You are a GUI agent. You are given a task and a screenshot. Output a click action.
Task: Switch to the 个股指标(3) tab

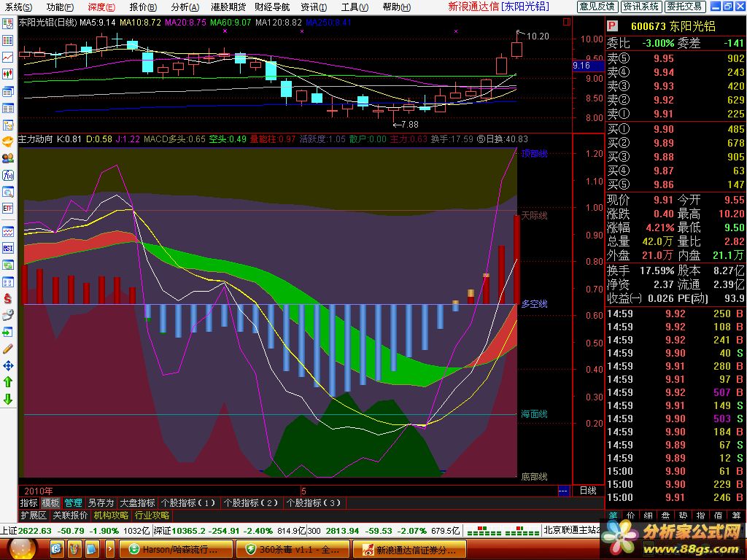coord(314,503)
